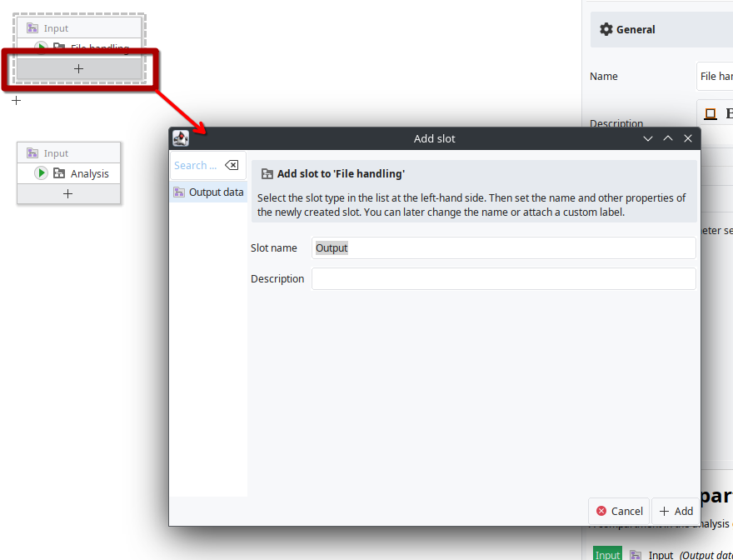Roll up the Add slot dialog window
The width and height of the screenshot is (733, 560).
648,138
